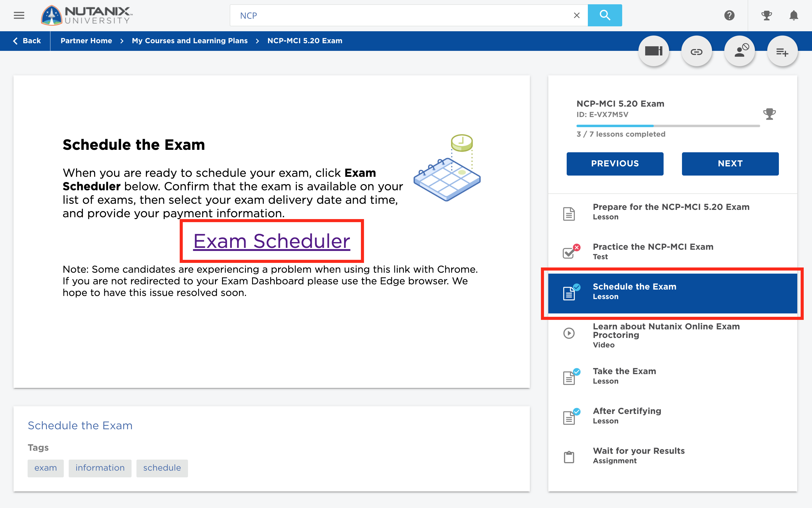Click the schedule tag
Viewport: 812px width, 508px height.
click(x=162, y=468)
